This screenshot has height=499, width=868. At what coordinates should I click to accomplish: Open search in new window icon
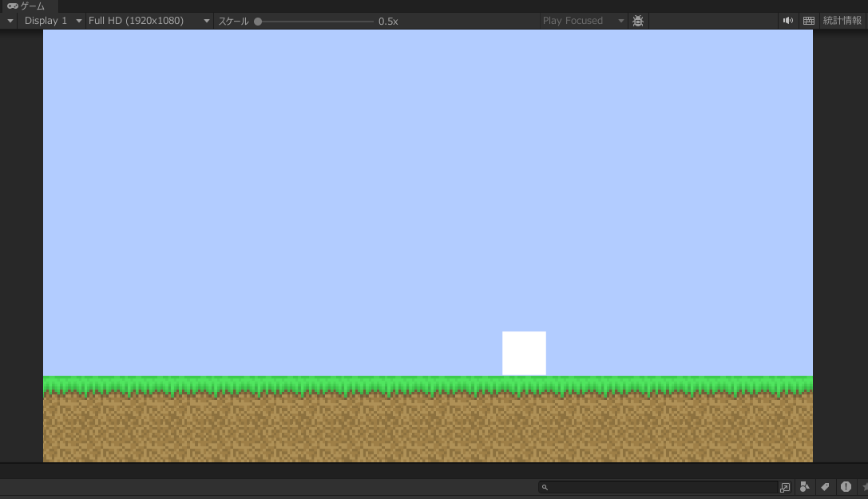(x=785, y=487)
